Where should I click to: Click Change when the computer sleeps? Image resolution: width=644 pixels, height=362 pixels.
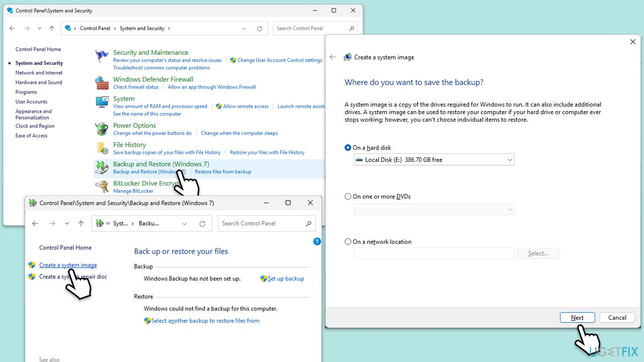(239, 133)
